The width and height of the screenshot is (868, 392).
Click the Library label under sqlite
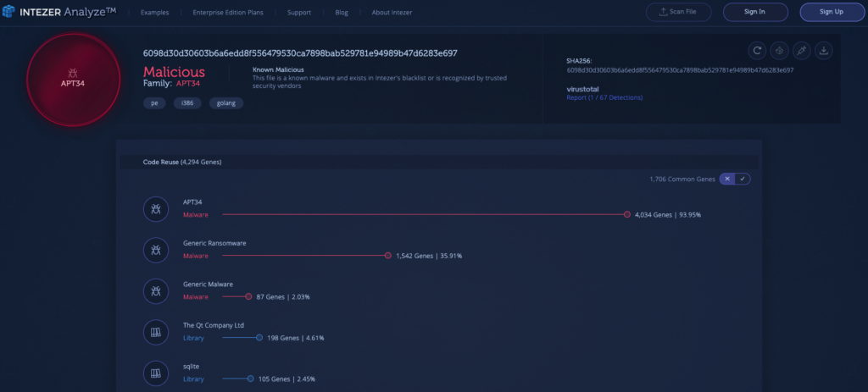193,379
